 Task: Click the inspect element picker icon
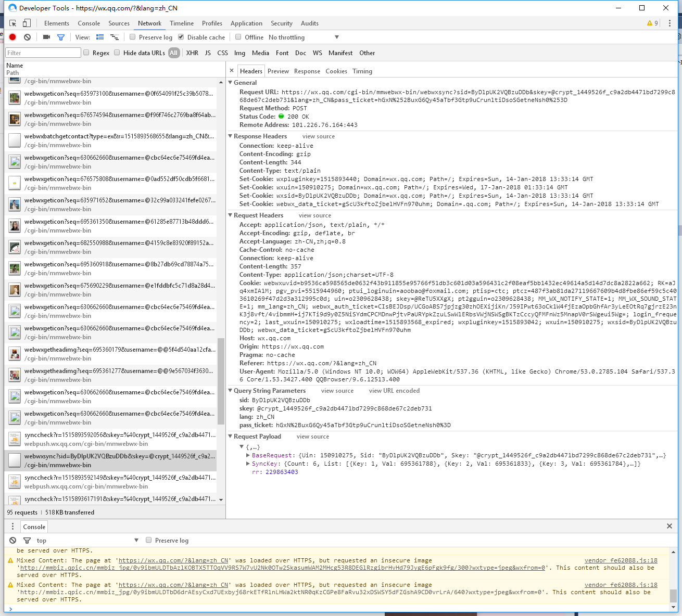click(13, 23)
